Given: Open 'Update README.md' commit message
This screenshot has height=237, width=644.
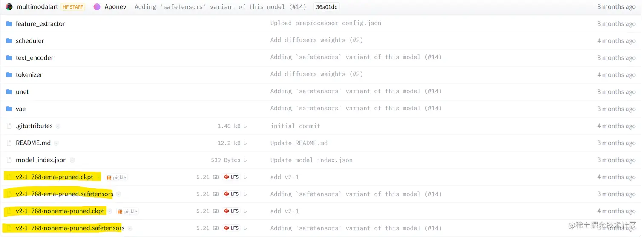Looking at the screenshot, I should (299, 143).
